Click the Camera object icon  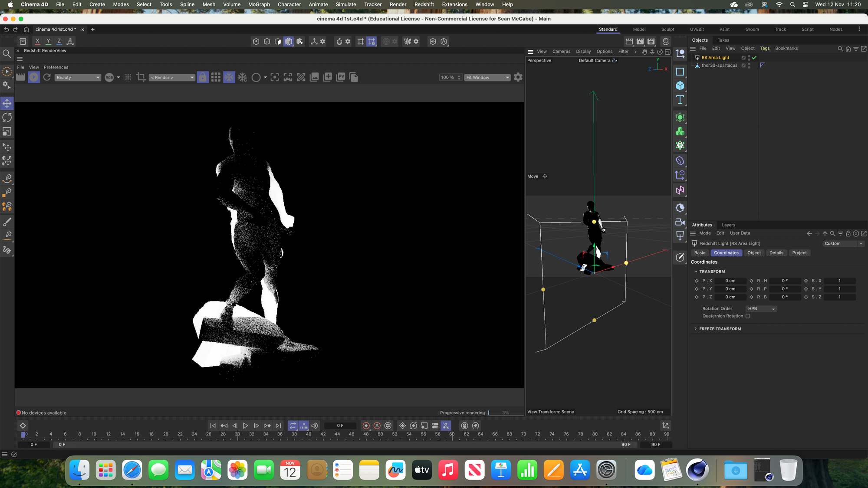click(x=680, y=222)
